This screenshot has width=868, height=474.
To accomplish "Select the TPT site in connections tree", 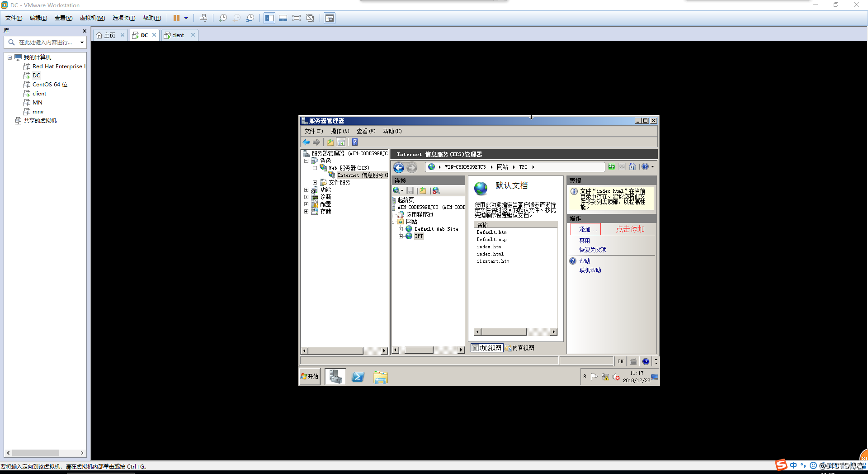I will click(419, 237).
